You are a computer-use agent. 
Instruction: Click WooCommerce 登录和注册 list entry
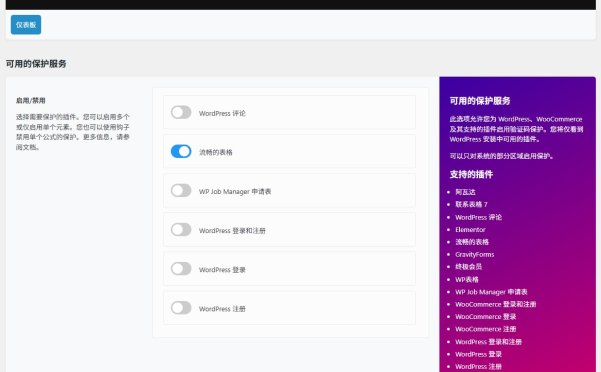click(x=496, y=304)
